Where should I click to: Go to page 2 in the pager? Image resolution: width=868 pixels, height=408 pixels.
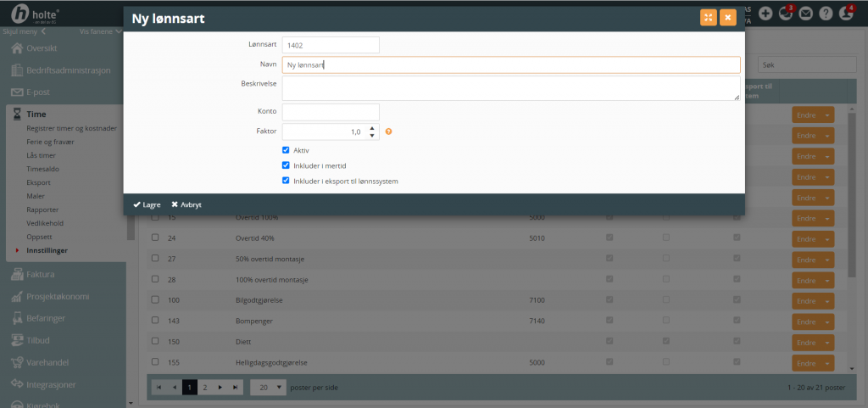click(205, 386)
